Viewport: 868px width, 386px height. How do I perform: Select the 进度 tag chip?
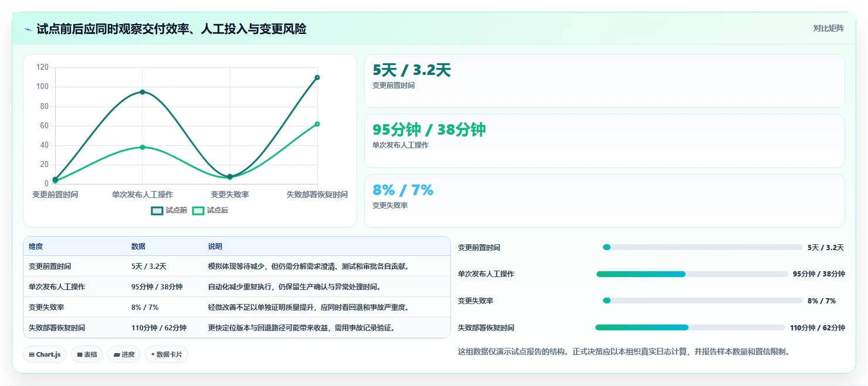[x=124, y=354]
